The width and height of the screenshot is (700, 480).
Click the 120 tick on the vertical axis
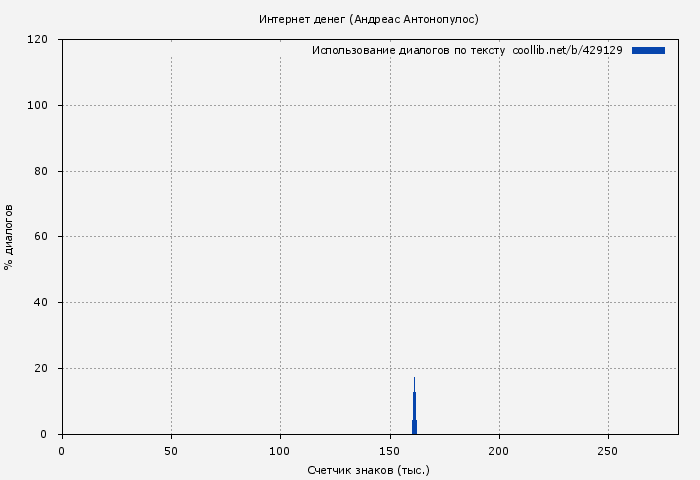(39, 40)
